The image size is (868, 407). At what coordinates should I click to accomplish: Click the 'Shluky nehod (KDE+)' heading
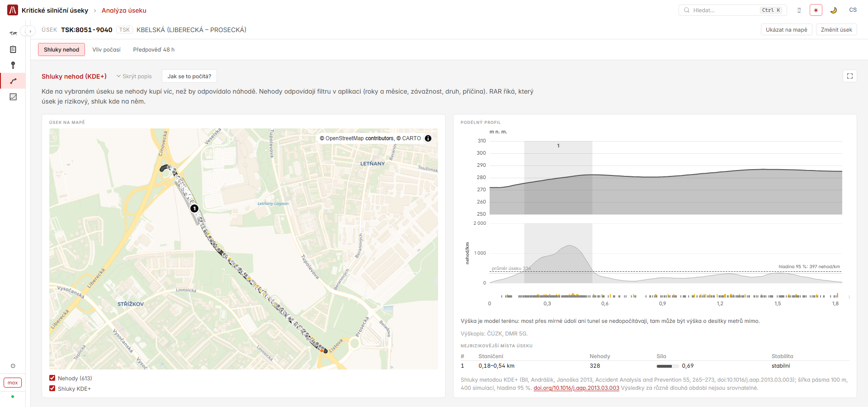pyautogui.click(x=74, y=76)
